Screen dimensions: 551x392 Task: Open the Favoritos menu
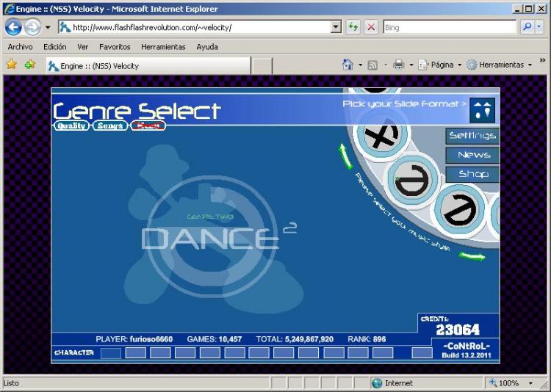click(115, 47)
